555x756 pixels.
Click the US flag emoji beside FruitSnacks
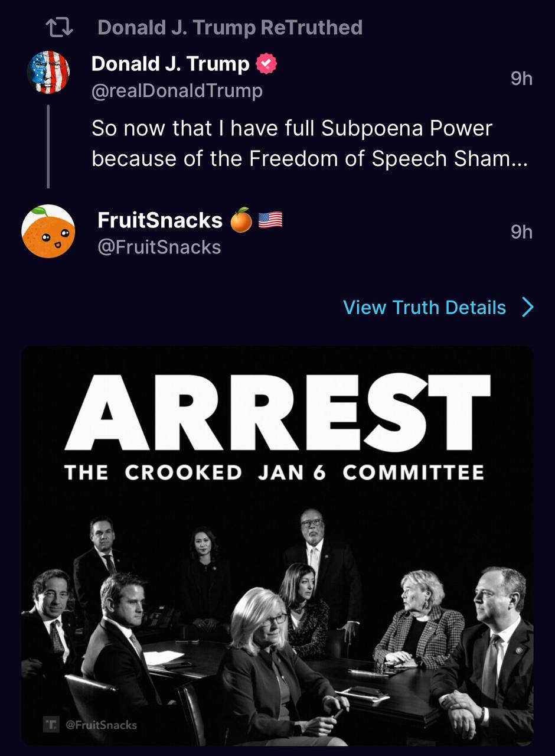[x=270, y=220]
